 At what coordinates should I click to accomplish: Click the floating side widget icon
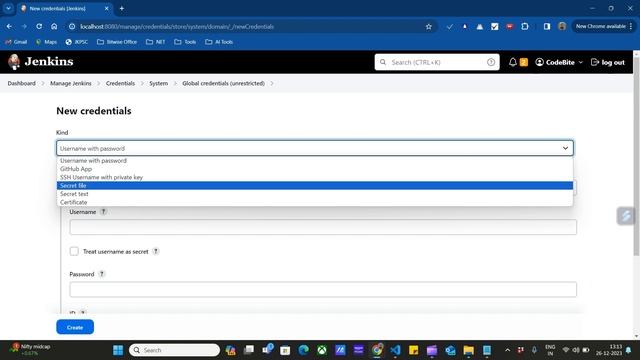626,216
